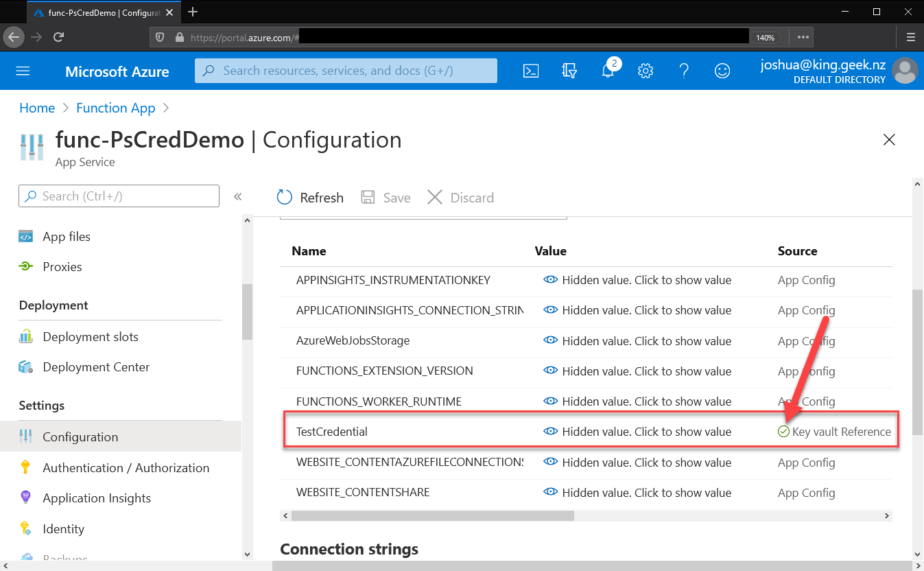Open the Azure portal hamburger menu
The image size is (924, 571).
pos(23,71)
